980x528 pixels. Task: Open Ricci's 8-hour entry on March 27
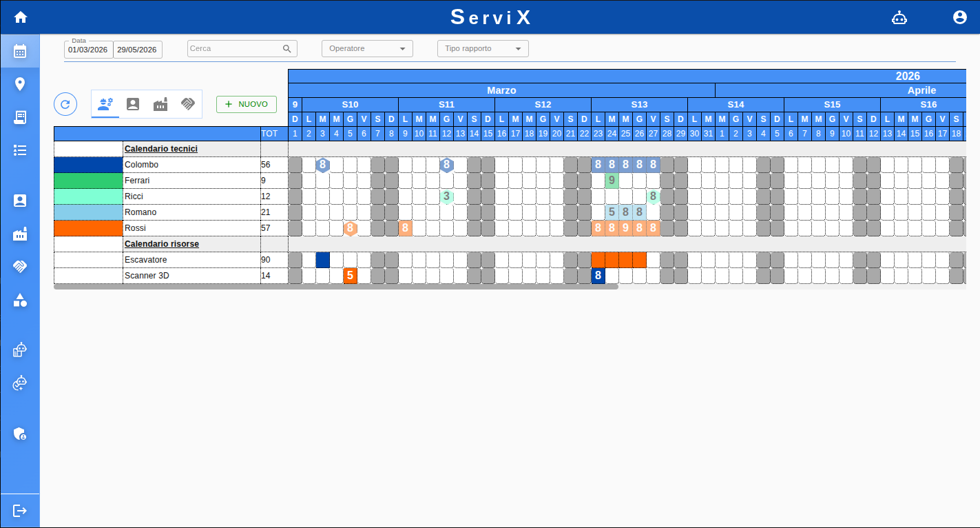point(653,196)
